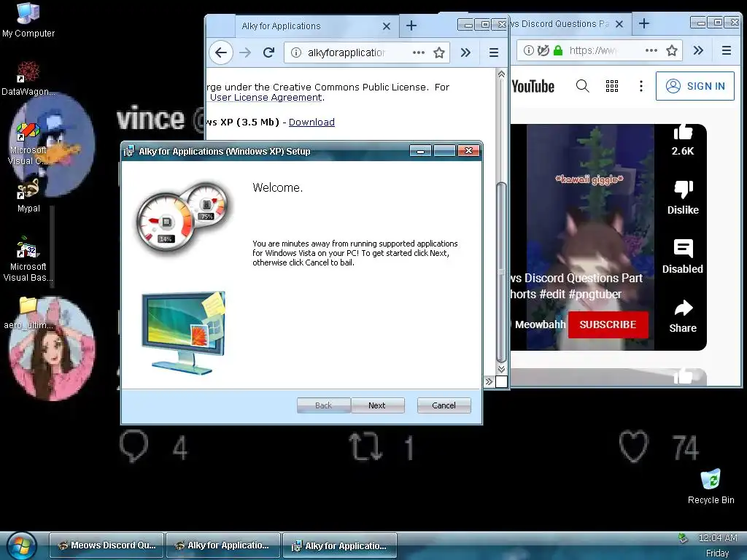
Task: Click the YouTube logo
Action: click(x=533, y=86)
